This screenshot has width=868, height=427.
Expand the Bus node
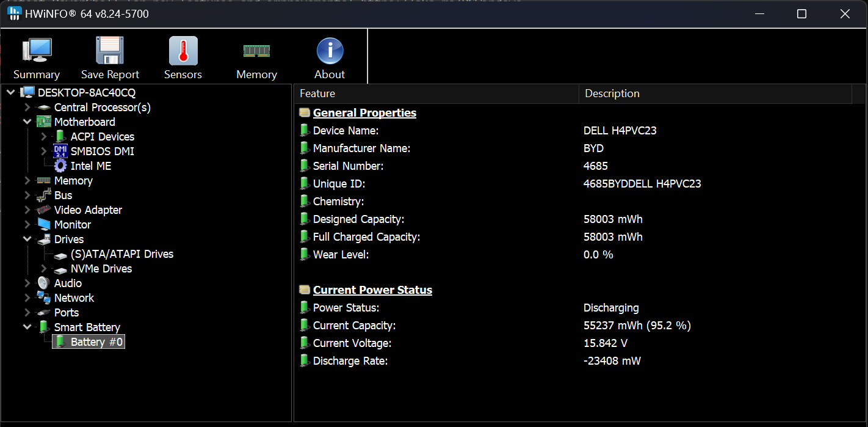coord(27,195)
